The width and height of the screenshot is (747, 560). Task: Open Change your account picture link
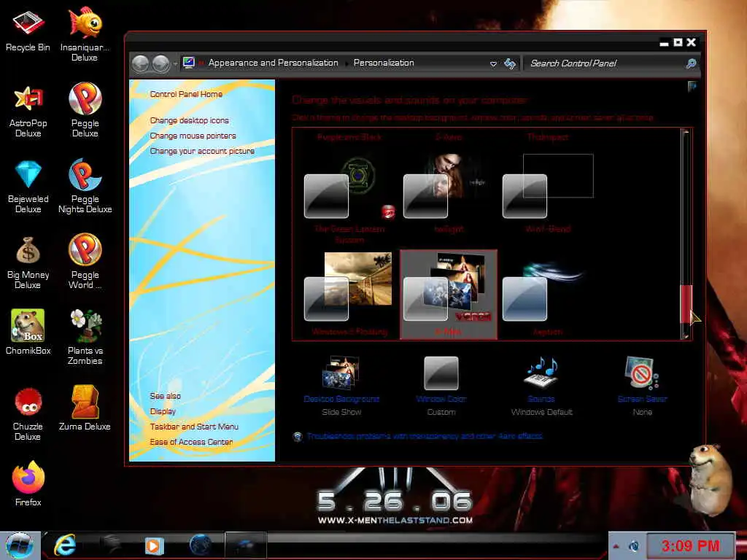point(202,151)
